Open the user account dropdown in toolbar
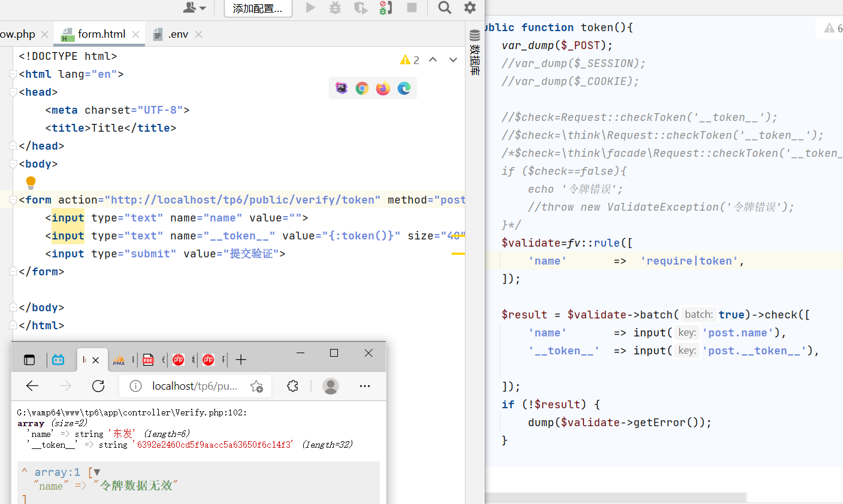 click(x=194, y=8)
